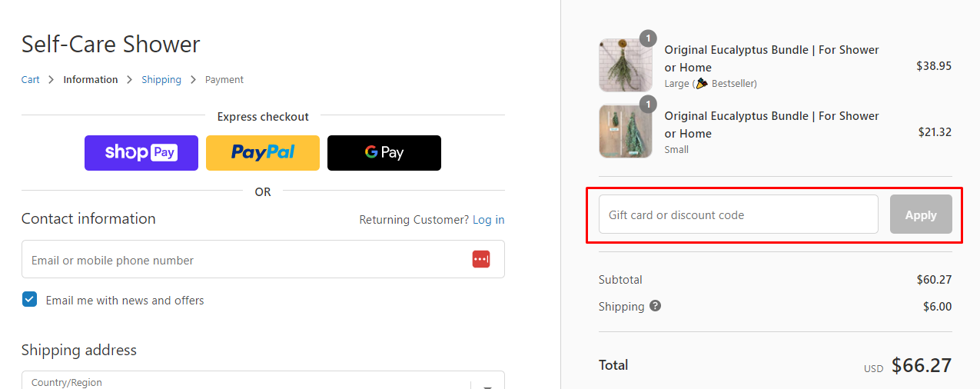Click the red password manager icon in email field

(481, 260)
